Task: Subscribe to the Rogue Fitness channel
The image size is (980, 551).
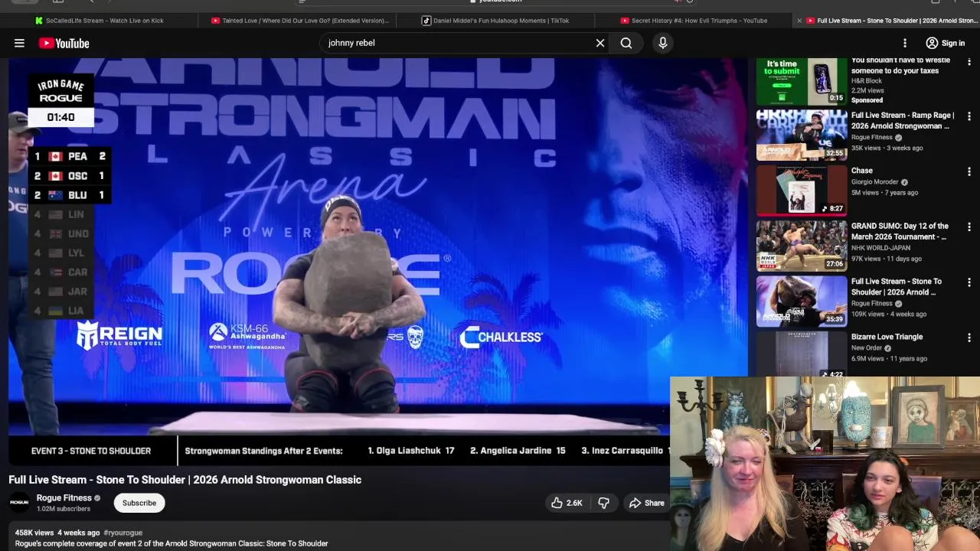Action: [139, 503]
